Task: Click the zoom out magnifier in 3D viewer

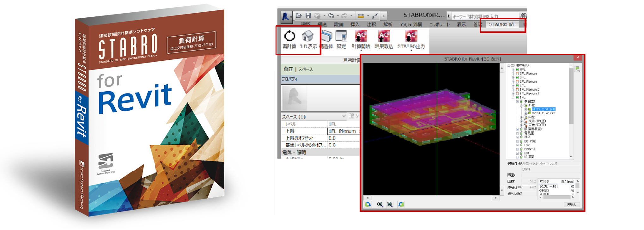Action: click(390, 204)
